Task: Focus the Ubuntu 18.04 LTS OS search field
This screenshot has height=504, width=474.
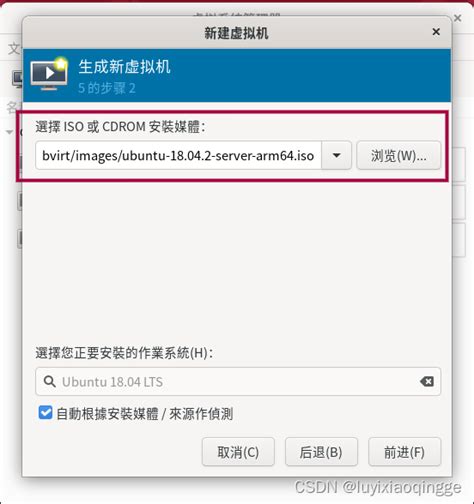Action: click(x=238, y=381)
